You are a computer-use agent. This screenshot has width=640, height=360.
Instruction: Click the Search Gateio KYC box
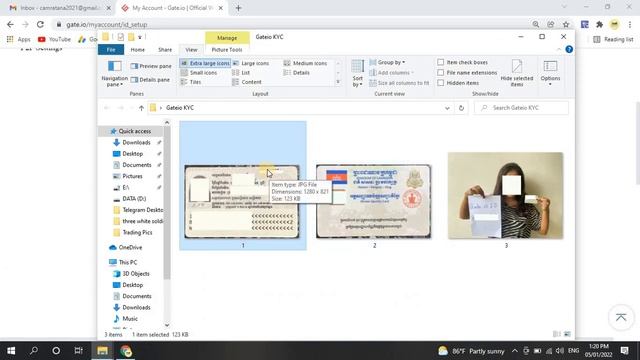pyautogui.click(x=522, y=108)
